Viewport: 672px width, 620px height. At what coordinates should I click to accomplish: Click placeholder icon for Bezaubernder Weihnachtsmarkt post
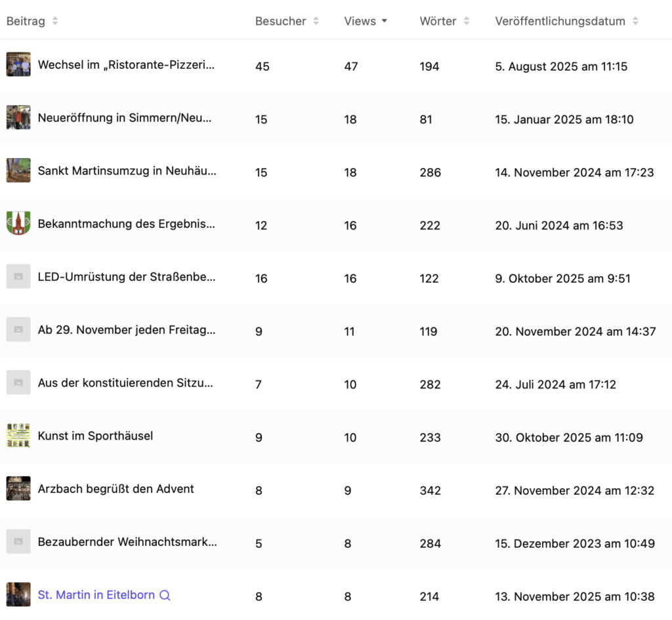tap(18, 542)
